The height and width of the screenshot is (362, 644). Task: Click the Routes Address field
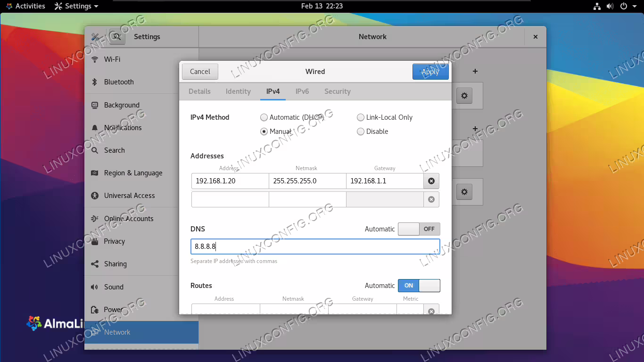tap(226, 310)
